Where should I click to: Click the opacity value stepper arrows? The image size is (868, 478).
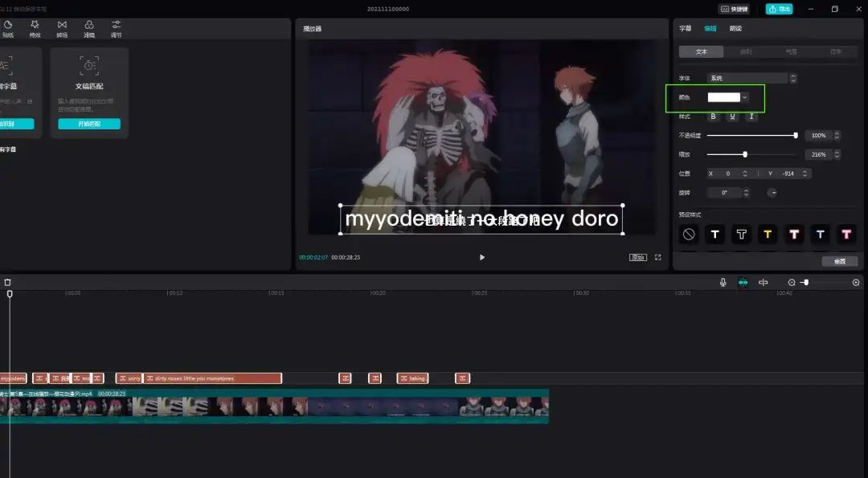pos(837,135)
